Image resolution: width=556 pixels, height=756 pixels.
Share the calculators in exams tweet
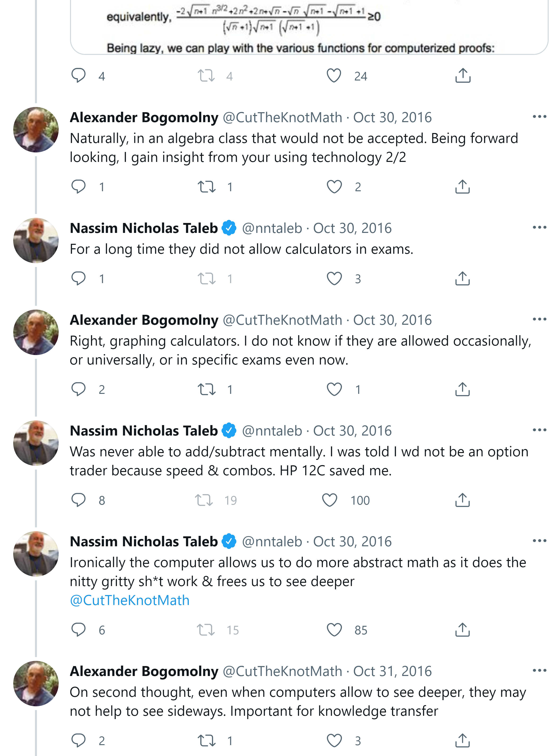tap(462, 279)
